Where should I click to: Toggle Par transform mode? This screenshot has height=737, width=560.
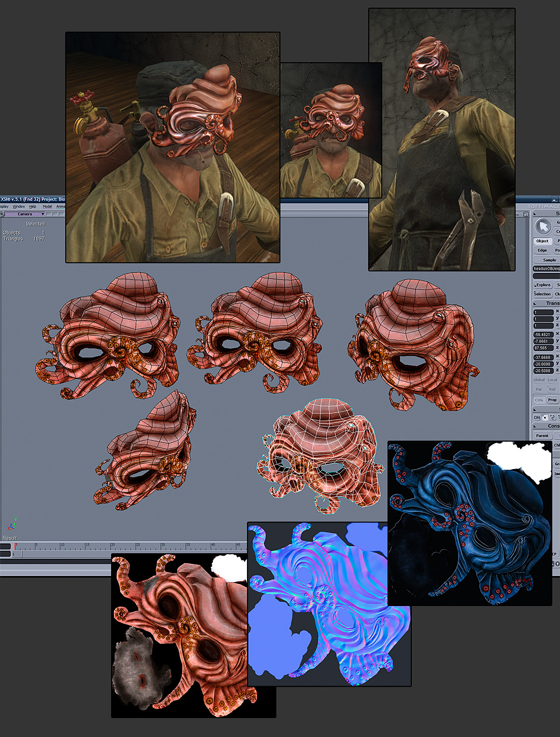coord(539,389)
